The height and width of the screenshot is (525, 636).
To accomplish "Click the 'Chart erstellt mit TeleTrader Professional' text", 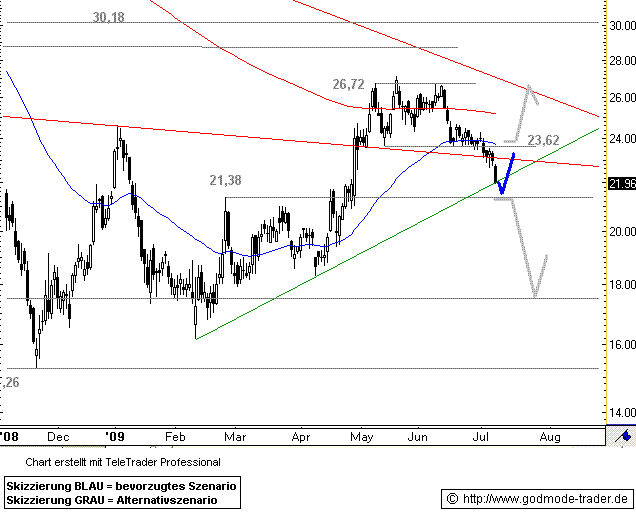I will (123, 462).
